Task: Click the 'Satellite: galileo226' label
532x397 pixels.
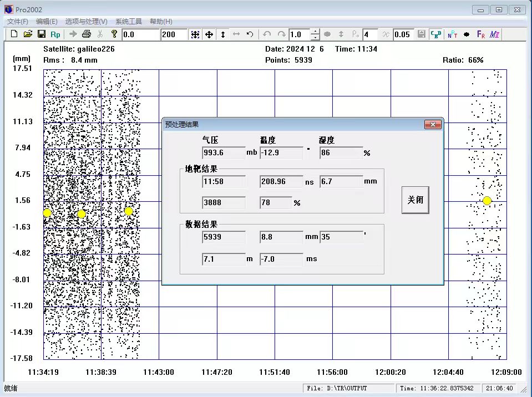Action: (79, 49)
